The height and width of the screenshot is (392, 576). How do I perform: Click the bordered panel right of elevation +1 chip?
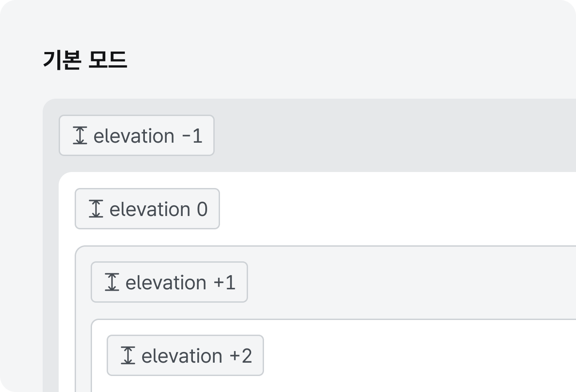coord(412,283)
